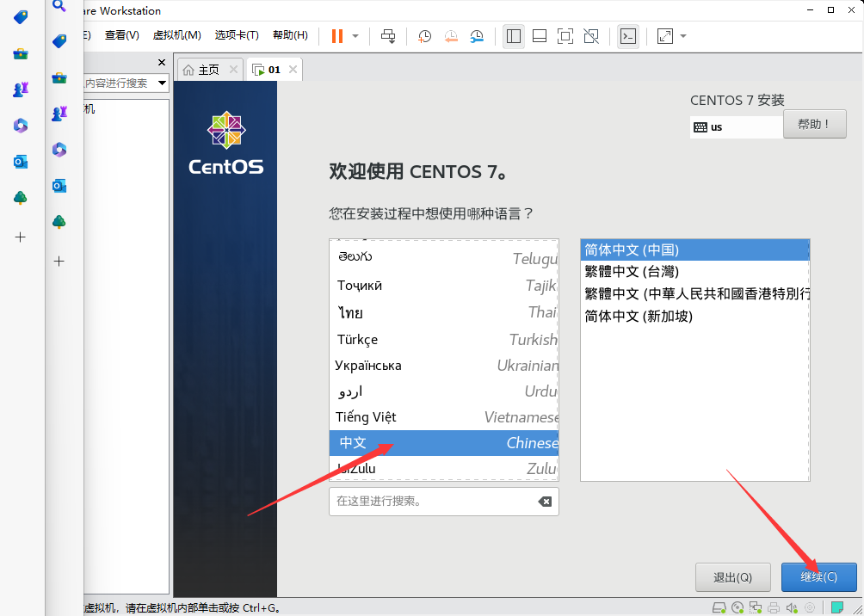The image size is (864, 616).
Task: Click the 退出(Q) quit button
Action: [x=732, y=577]
